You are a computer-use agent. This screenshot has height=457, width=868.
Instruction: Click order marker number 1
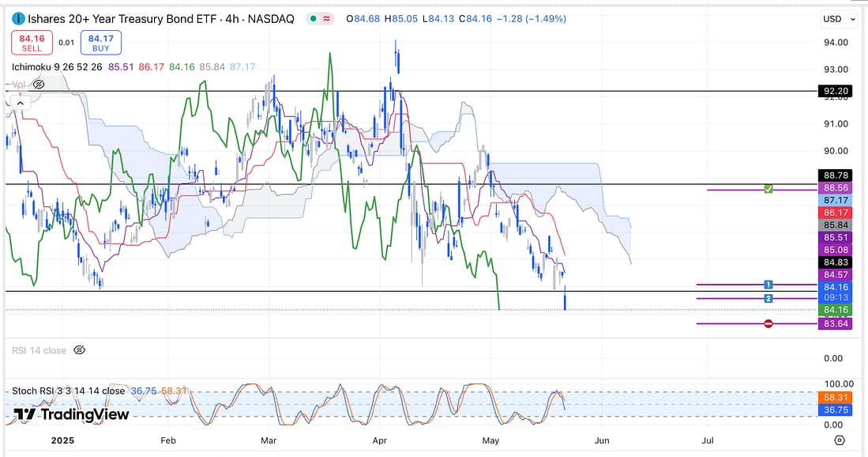coord(768,284)
